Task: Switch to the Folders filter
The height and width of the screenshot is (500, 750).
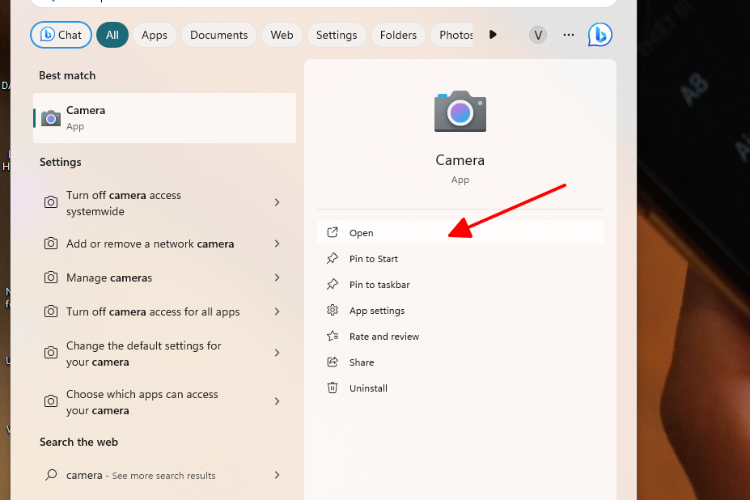Action: [x=398, y=35]
